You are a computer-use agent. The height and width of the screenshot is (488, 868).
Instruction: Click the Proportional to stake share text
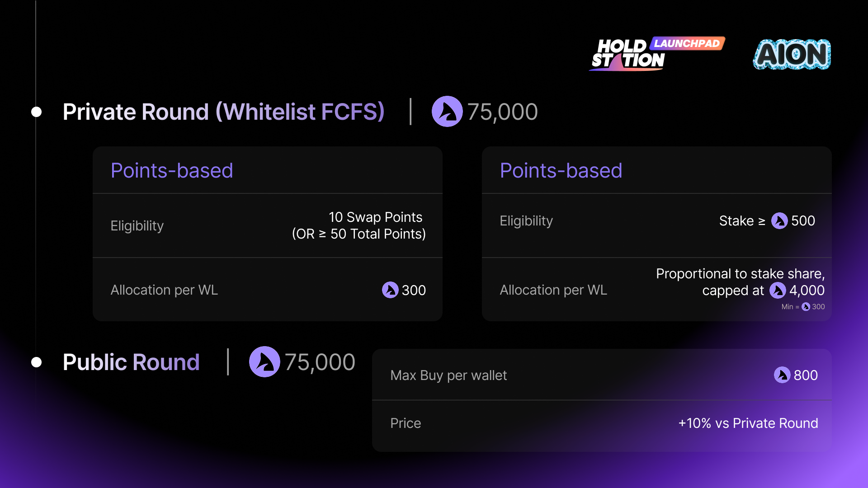click(x=741, y=274)
